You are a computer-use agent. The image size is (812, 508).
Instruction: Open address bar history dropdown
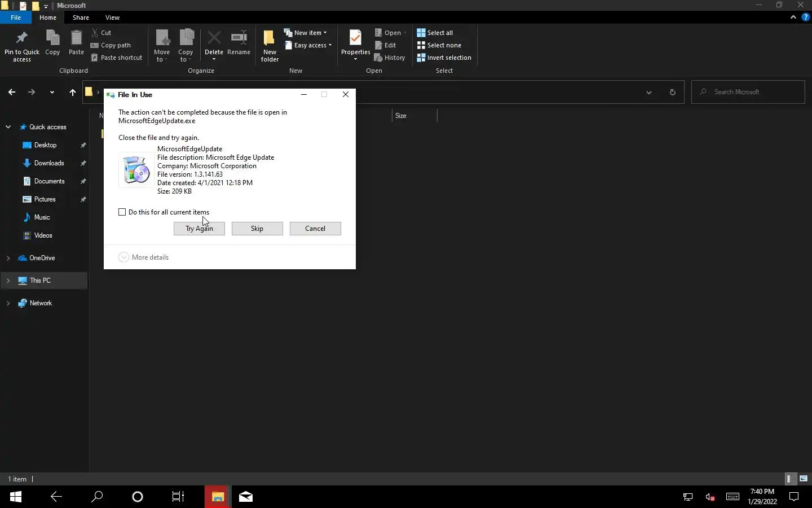(648, 93)
